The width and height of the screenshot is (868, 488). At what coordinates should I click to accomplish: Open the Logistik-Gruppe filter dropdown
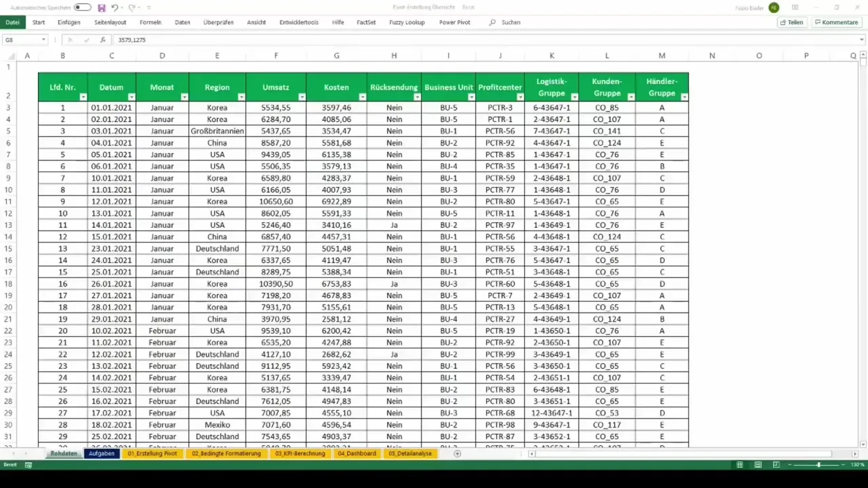click(x=574, y=97)
